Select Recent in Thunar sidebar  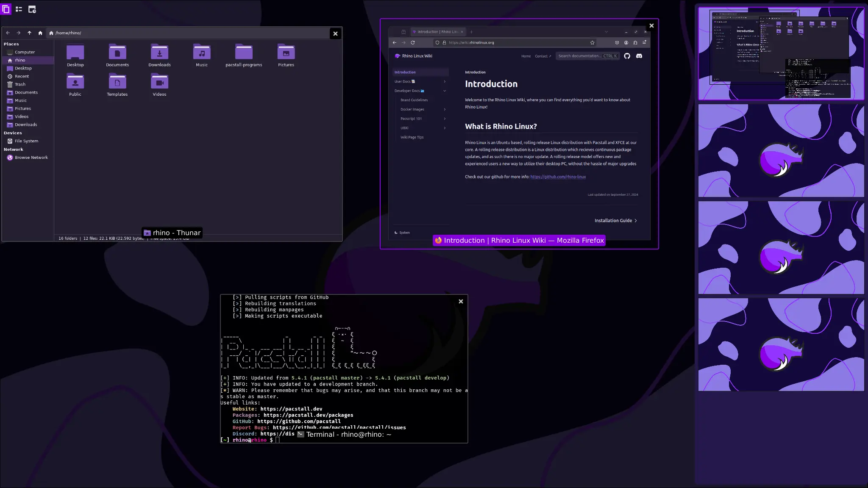coord(28,76)
